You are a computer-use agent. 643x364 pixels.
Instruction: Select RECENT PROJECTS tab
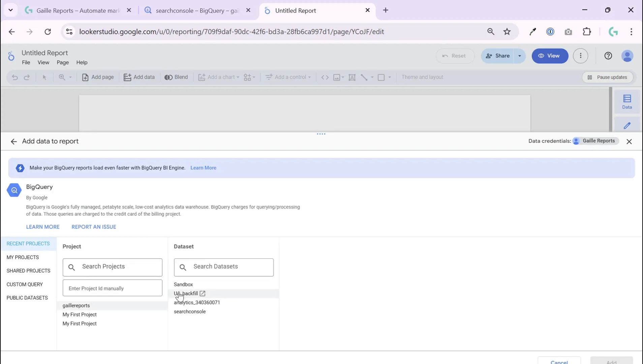28,244
